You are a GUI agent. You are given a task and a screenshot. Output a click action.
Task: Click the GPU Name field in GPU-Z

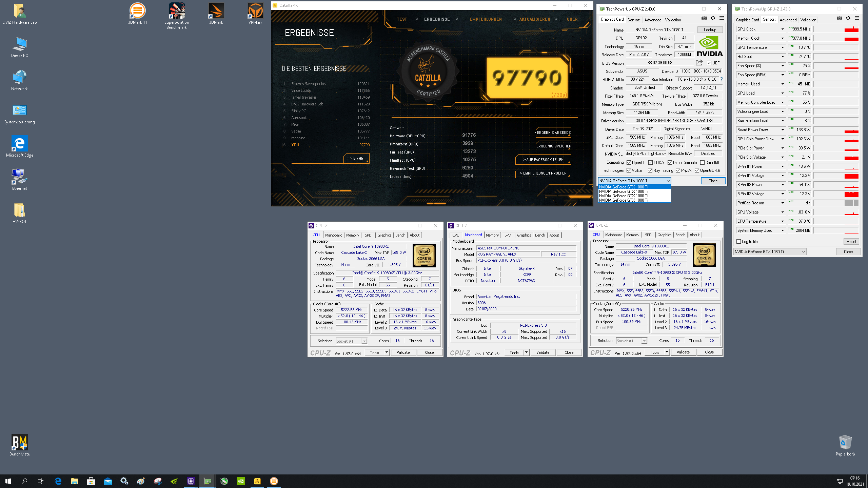659,30
